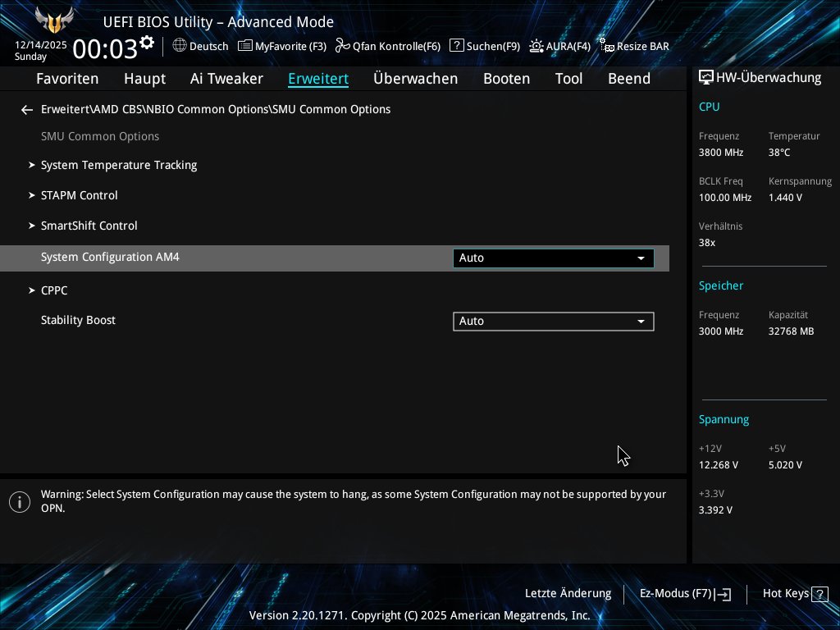Click the Speicher section heading
The image size is (840, 630).
720,285
